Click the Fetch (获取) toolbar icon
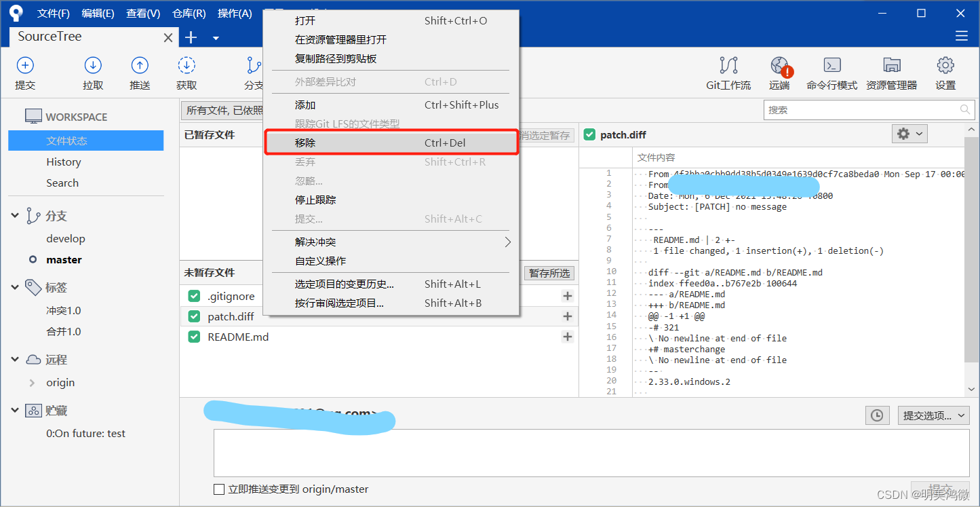The image size is (980, 507). tap(187, 66)
